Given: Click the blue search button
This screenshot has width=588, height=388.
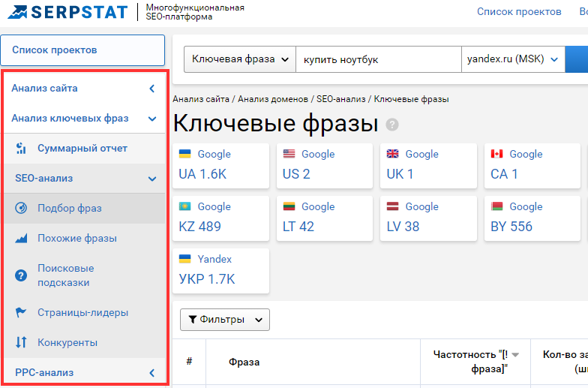Looking at the screenshot, I should [576, 59].
